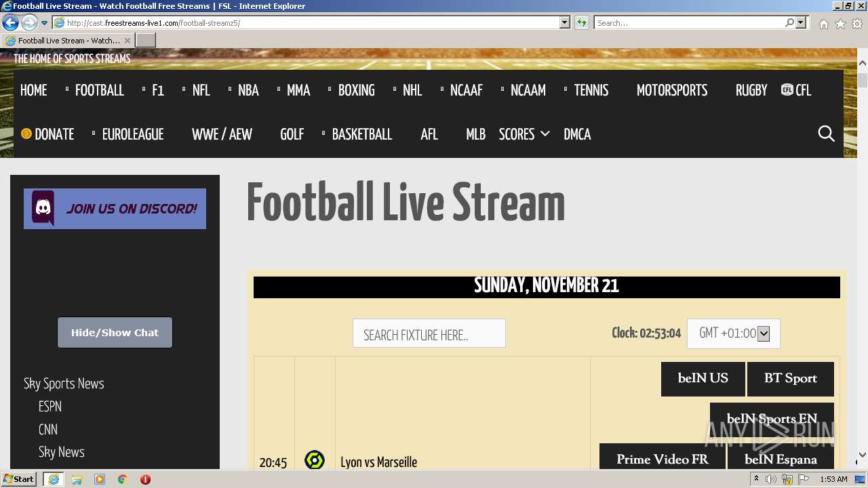Image resolution: width=868 pixels, height=488 pixels.
Task: Open the WWE / AEW section
Action: (222, 134)
